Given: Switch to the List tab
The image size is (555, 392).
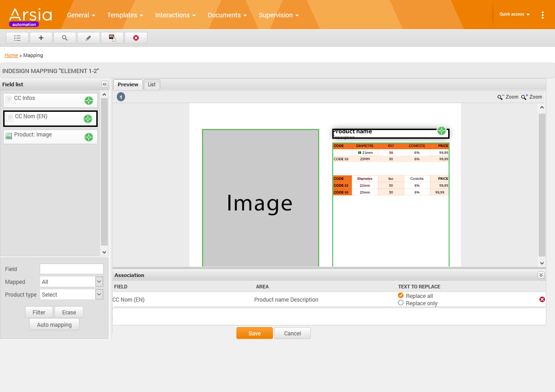Looking at the screenshot, I should coord(152,84).
